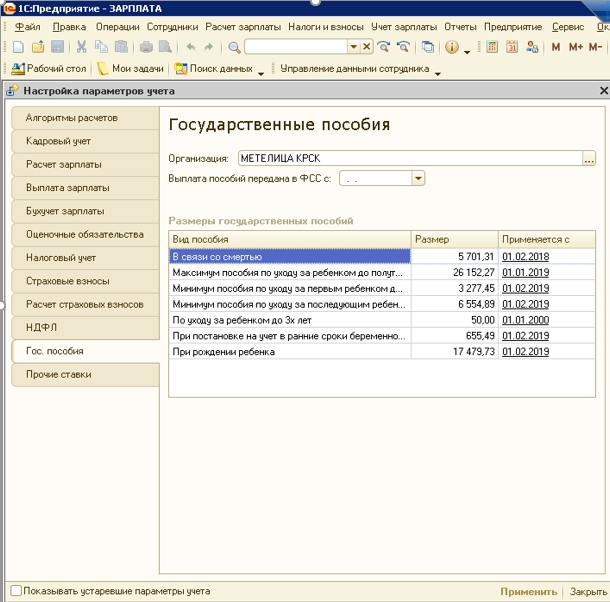The height and width of the screenshot is (602, 610).
Task: Open Мои задачи from toolbar
Action: [x=131, y=68]
